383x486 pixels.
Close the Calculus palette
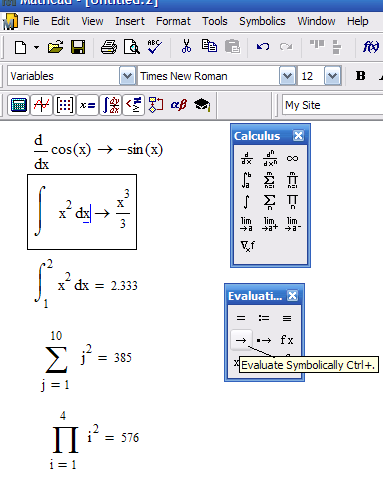click(x=298, y=136)
